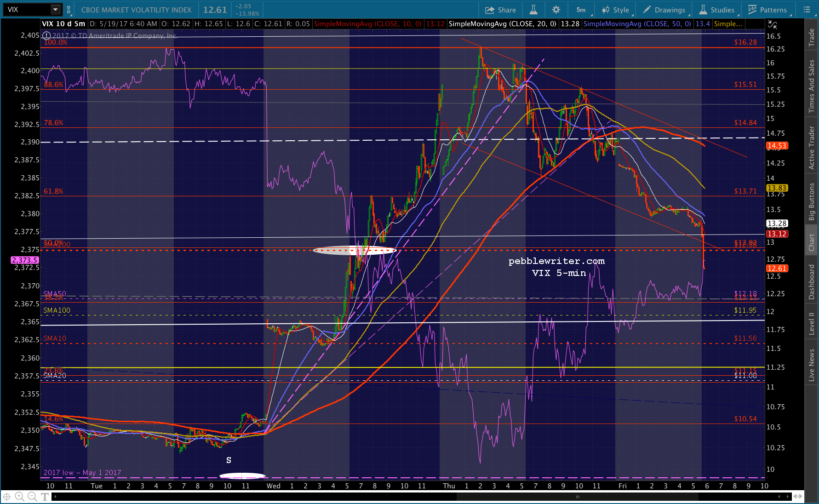Click the SimpleMovingAvg (CLOSE, 50, 0) label
This screenshot has width=819, height=504.
(637, 24)
